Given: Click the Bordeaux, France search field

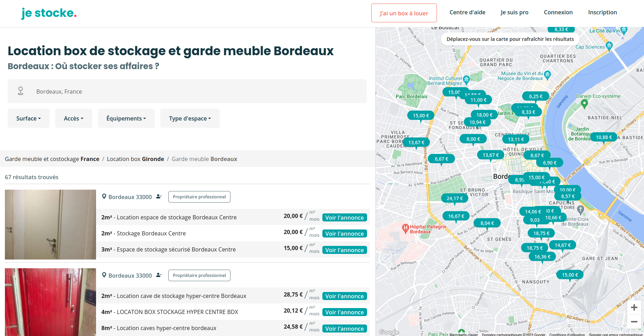Looking at the screenshot, I should coord(187,91).
